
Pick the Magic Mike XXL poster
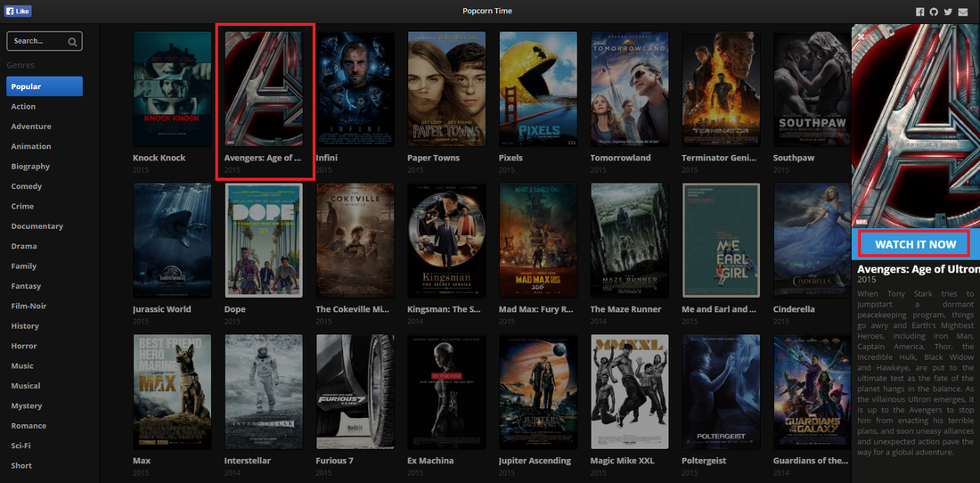[x=629, y=392]
